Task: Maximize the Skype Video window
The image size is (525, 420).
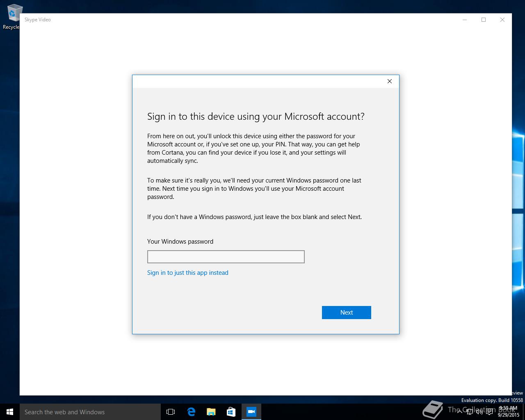Action: pyautogui.click(x=484, y=20)
